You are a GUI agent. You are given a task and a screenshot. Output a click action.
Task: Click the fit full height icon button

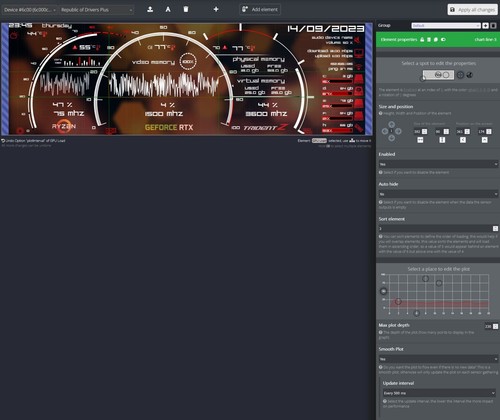pyautogui.click(x=442, y=140)
